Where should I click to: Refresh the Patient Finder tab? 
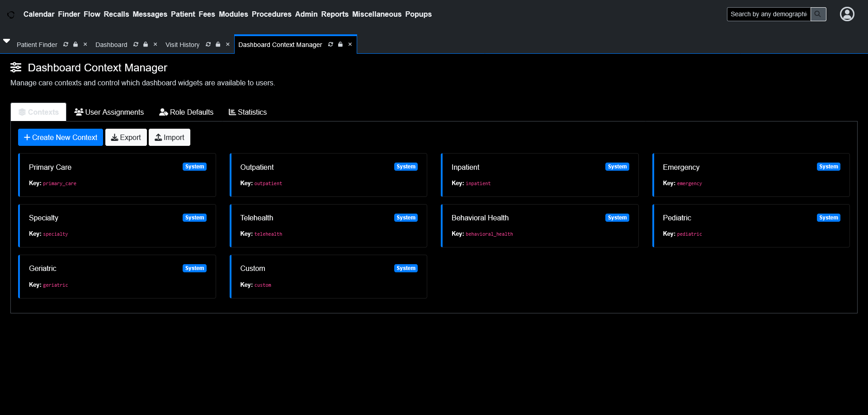[x=66, y=44]
